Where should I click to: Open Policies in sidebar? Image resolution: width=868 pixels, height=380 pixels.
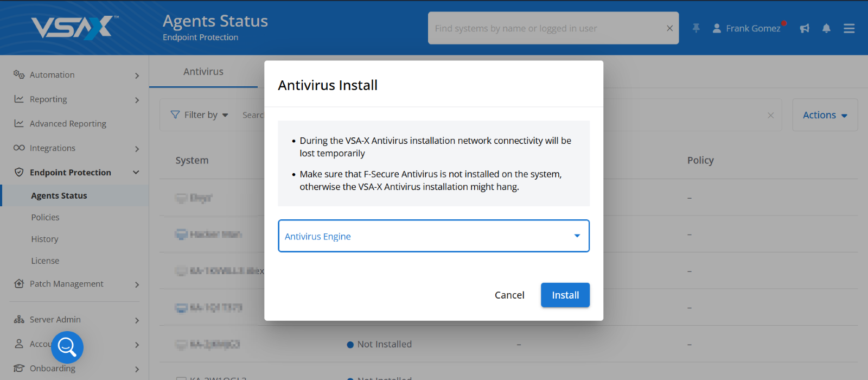(46, 217)
